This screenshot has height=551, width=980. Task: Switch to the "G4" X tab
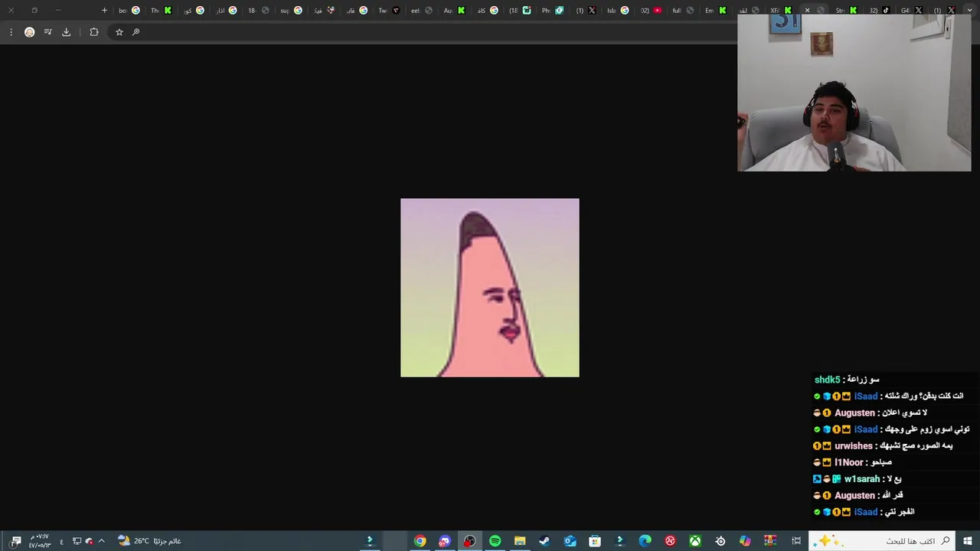[x=911, y=10]
